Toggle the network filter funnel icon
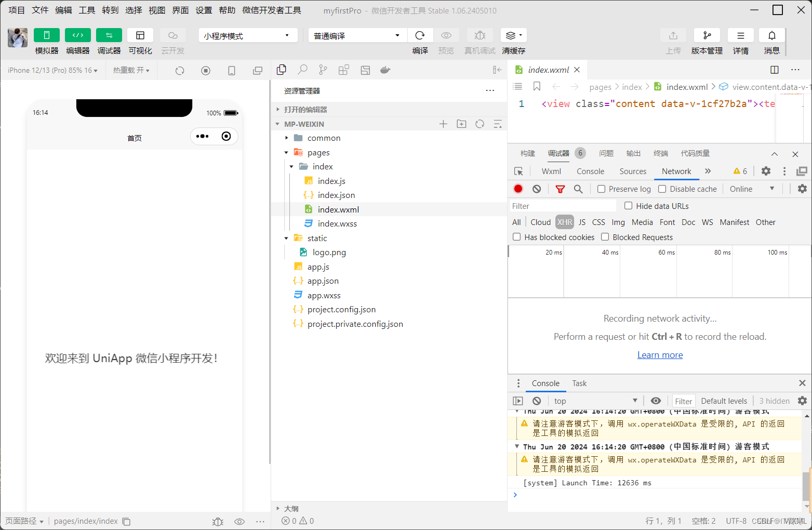 560,189
